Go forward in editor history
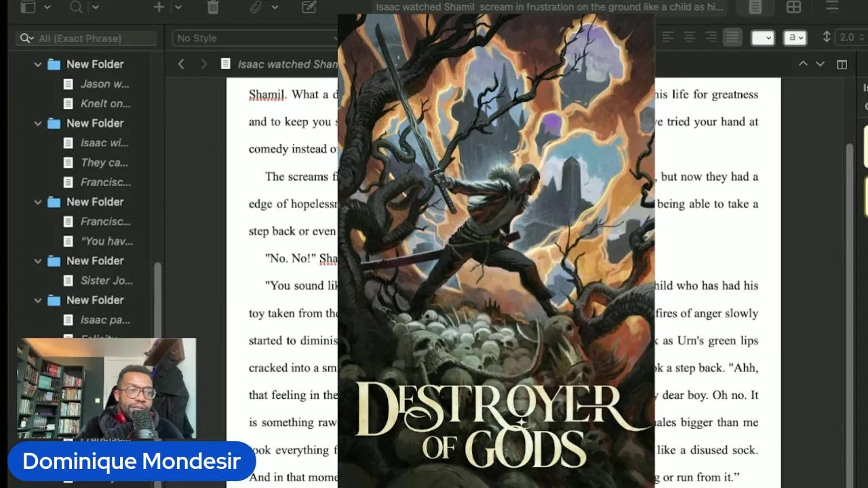 click(203, 64)
